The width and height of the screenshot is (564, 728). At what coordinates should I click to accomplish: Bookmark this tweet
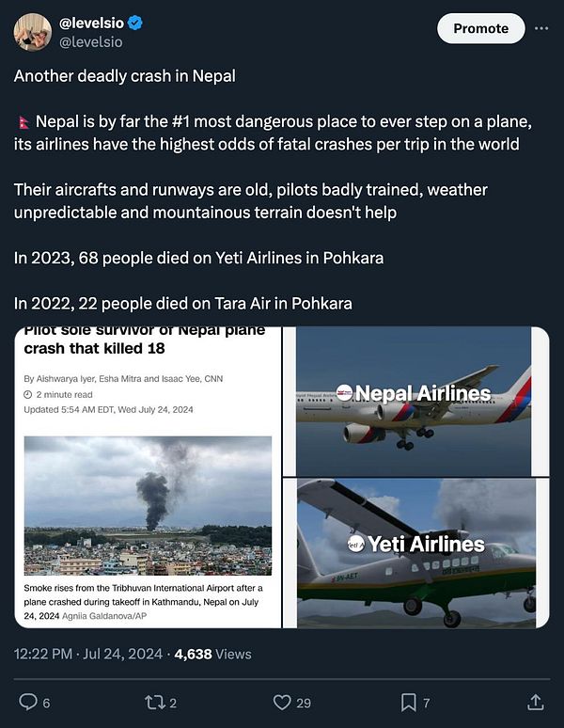[409, 702]
